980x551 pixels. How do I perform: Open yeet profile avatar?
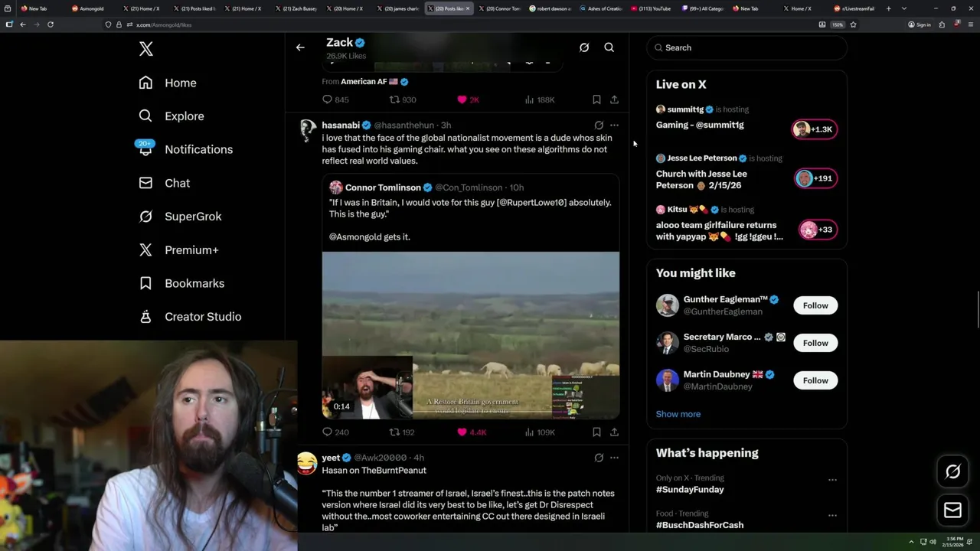coord(307,462)
